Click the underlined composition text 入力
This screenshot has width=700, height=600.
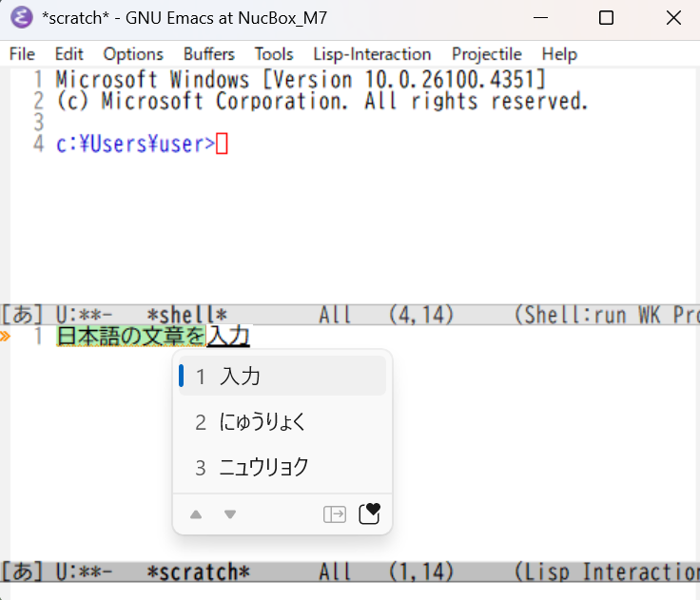(228, 337)
